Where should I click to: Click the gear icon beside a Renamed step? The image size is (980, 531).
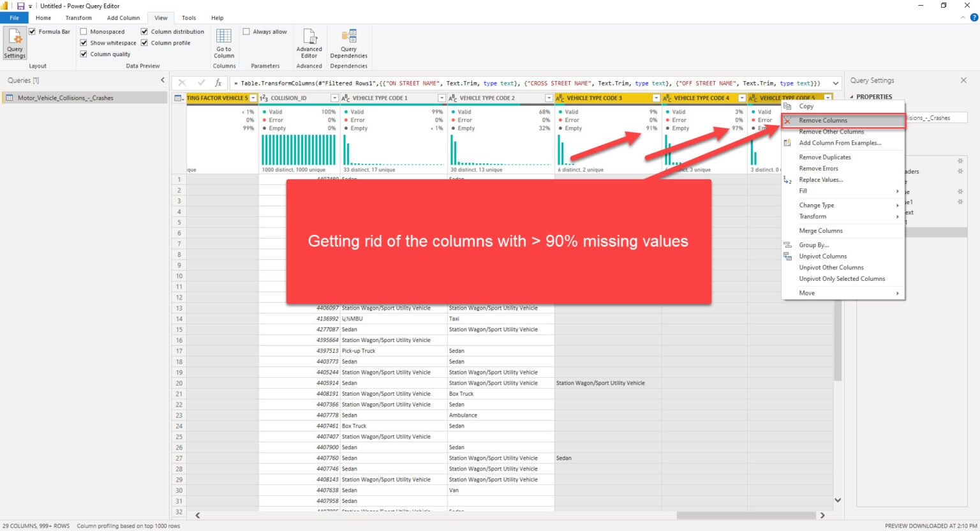[x=960, y=191]
